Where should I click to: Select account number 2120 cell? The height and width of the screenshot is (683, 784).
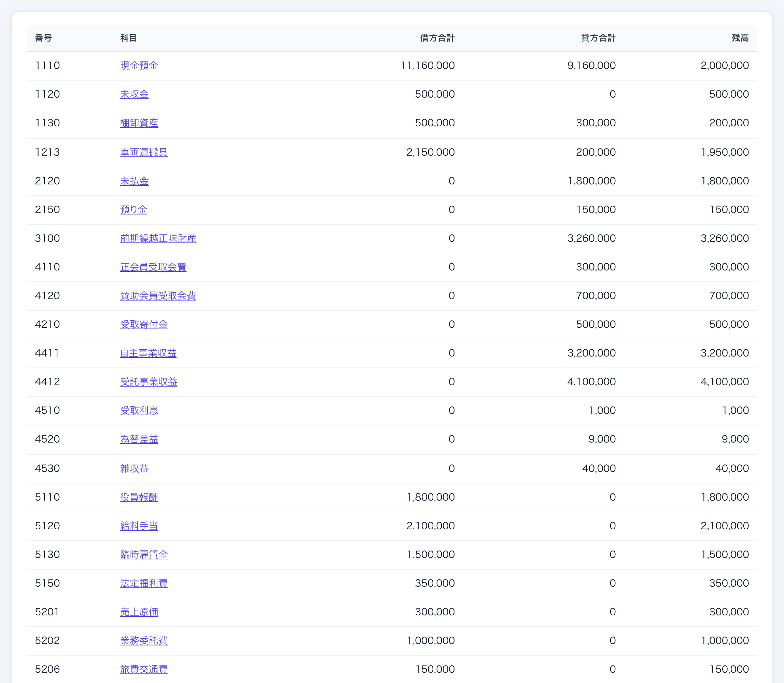47,181
